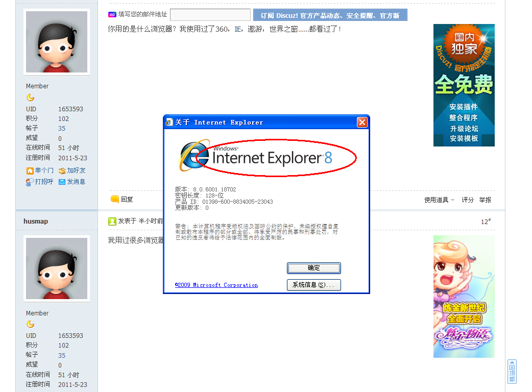Image resolution: width=532 pixels, height=392 pixels.
Task: Focus the email address input field
Action: coord(210,15)
